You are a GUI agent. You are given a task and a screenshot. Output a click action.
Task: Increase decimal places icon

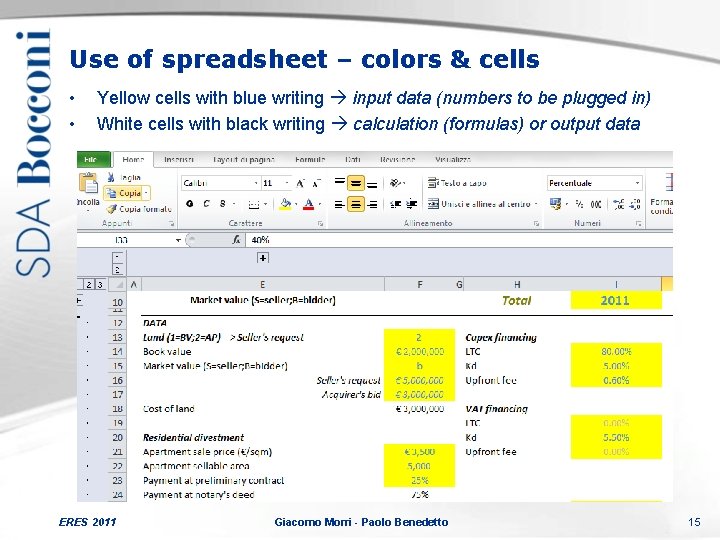619,204
